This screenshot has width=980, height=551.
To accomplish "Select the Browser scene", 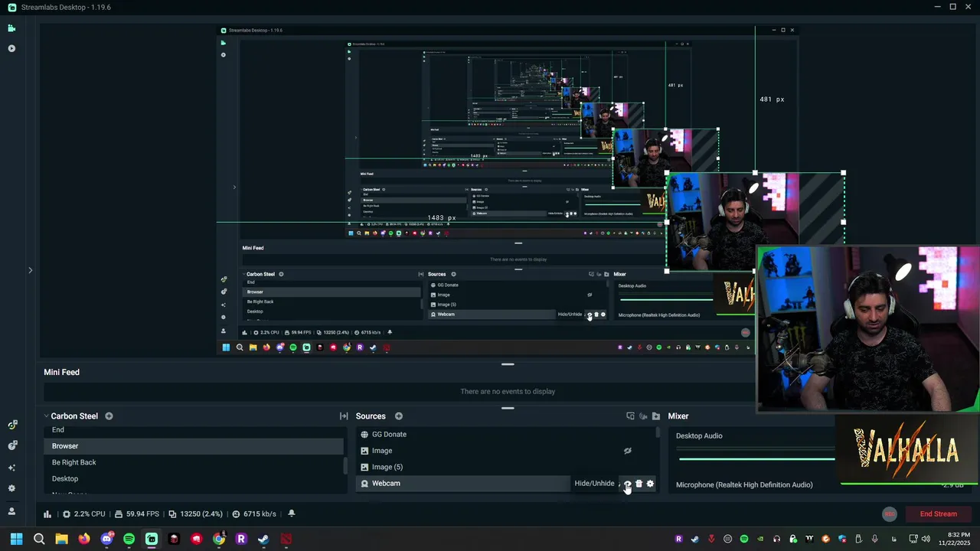I will (194, 446).
